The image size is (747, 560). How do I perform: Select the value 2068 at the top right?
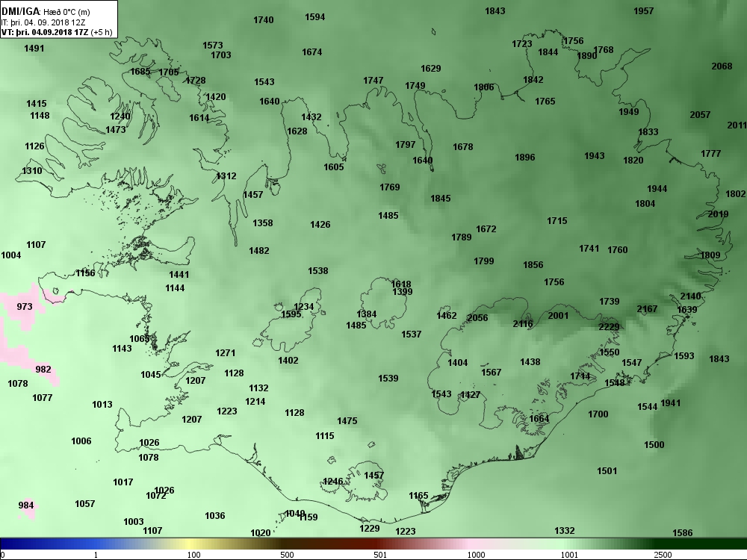point(722,66)
